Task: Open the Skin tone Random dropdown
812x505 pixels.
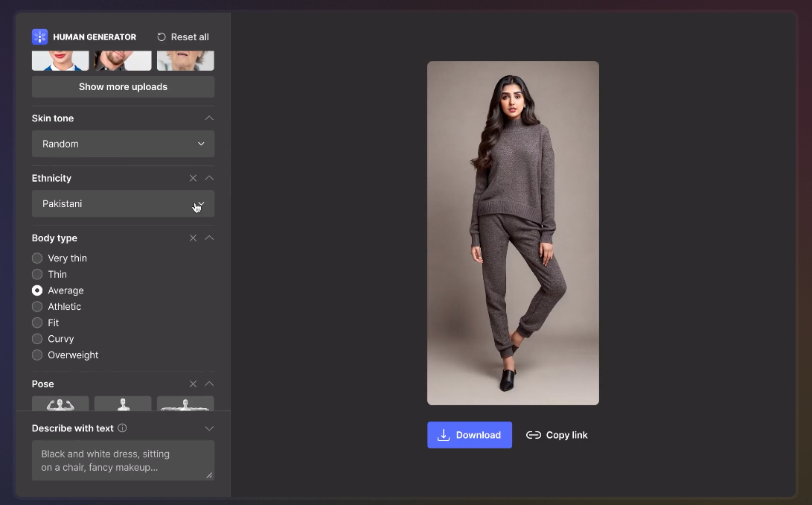Action: tap(123, 144)
